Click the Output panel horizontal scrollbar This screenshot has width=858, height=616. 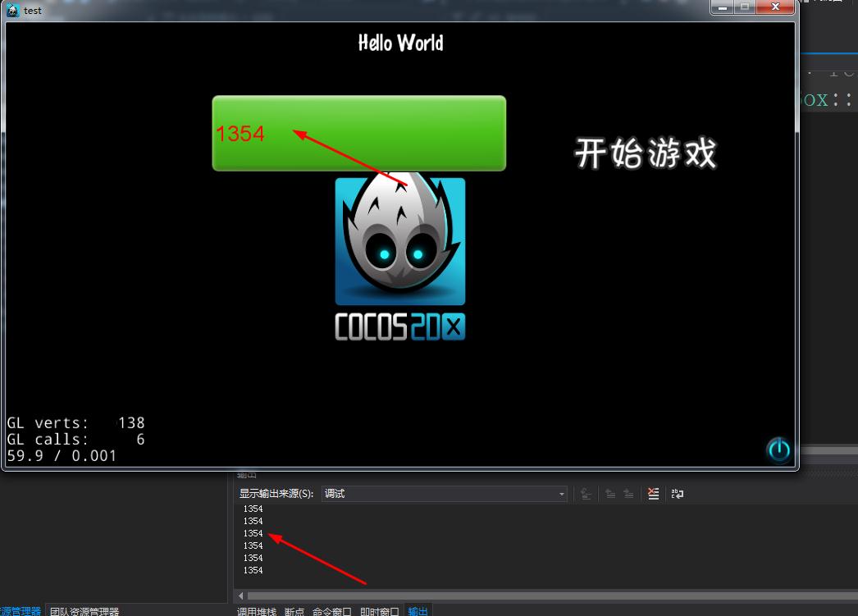click(553, 595)
